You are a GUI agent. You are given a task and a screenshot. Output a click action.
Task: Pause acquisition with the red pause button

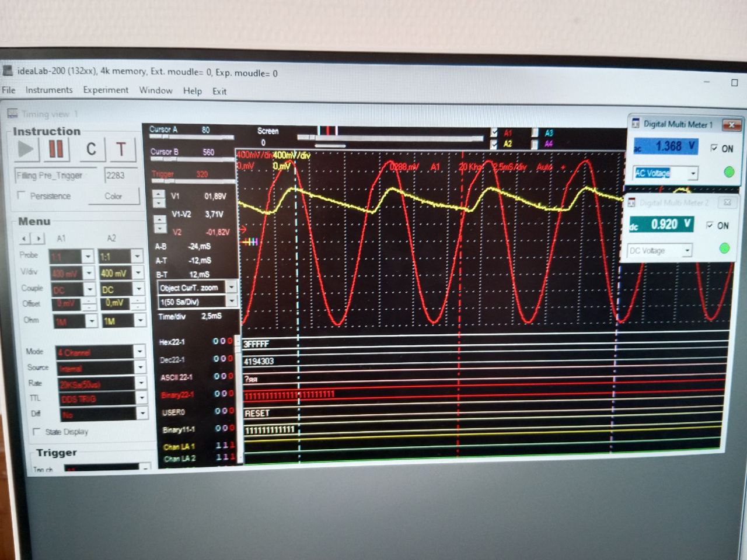coord(56,149)
